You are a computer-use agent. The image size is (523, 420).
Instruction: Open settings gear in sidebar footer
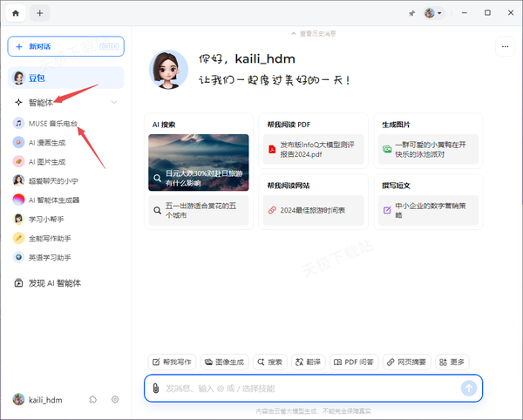[115, 399]
